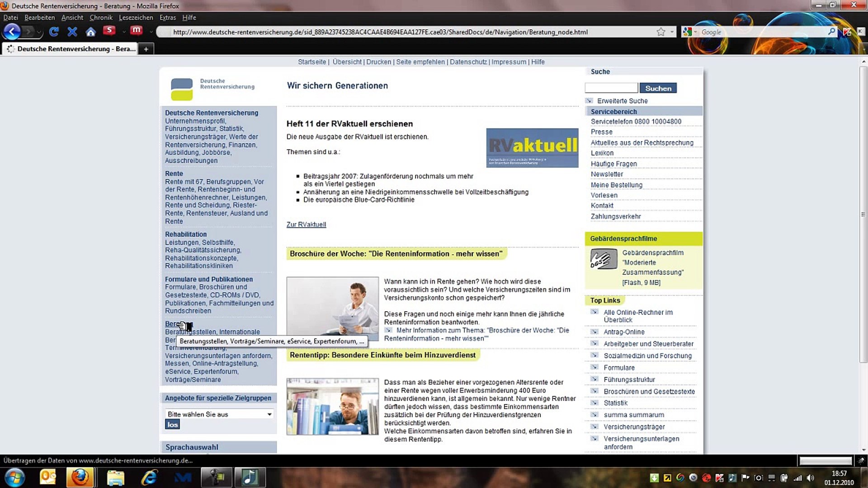This screenshot has height=488, width=868.
Task: Open the Chronik menu
Action: coord(101,18)
